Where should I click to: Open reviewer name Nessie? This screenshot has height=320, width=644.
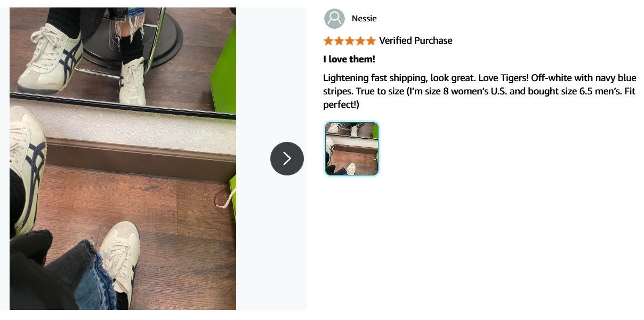(364, 19)
